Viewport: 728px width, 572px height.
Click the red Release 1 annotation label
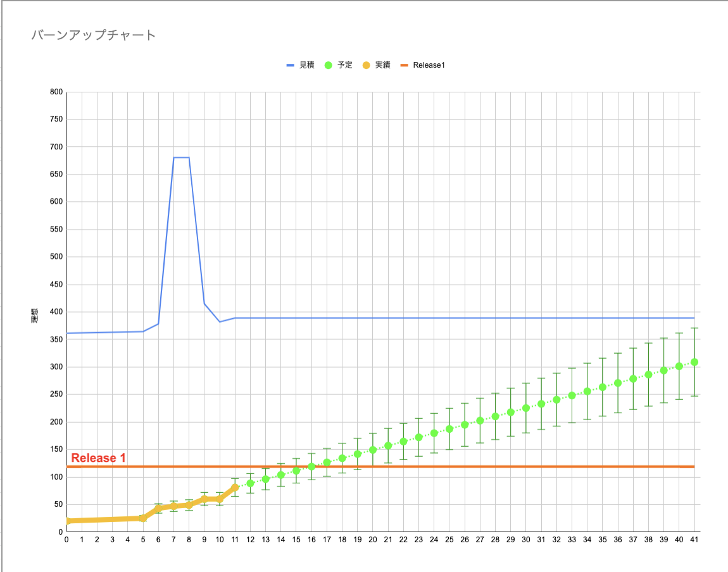tap(98, 458)
